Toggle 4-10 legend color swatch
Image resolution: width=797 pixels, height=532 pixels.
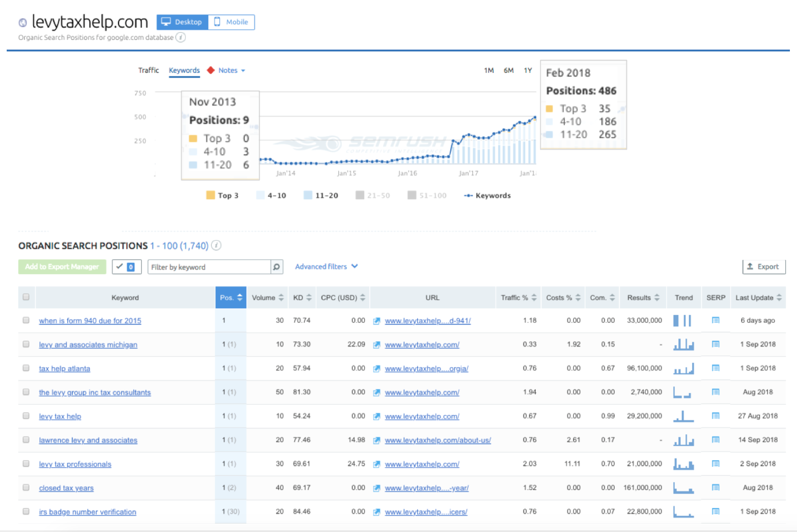tap(260, 195)
